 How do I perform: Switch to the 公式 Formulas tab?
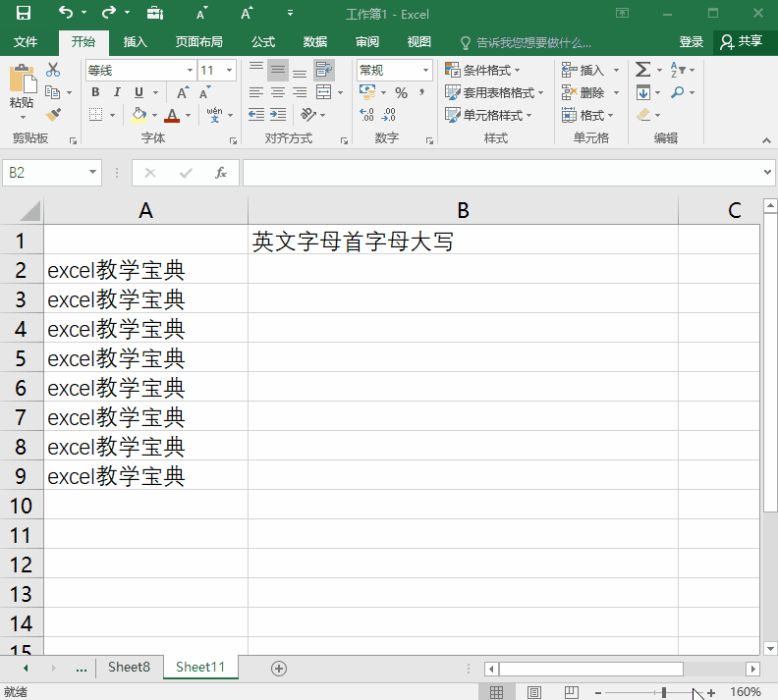[x=263, y=41]
